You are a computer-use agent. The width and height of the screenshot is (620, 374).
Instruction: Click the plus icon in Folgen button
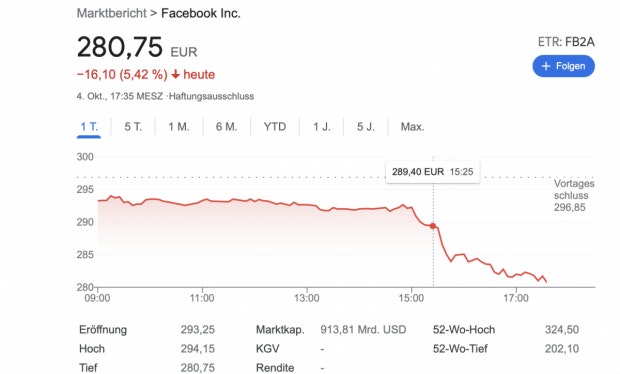pos(546,66)
